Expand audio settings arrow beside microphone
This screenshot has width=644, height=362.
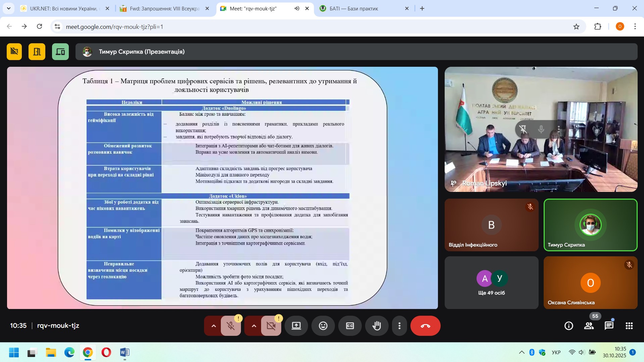213,326
